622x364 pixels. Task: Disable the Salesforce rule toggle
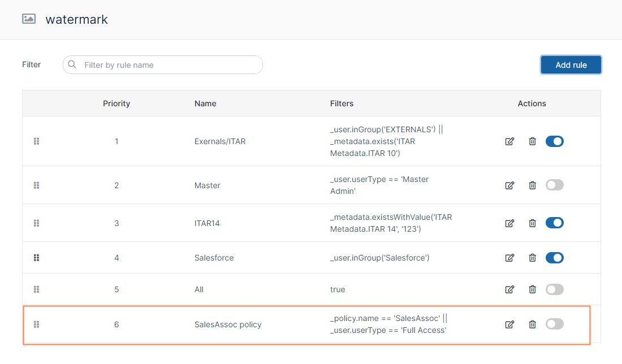tap(554, 258)
